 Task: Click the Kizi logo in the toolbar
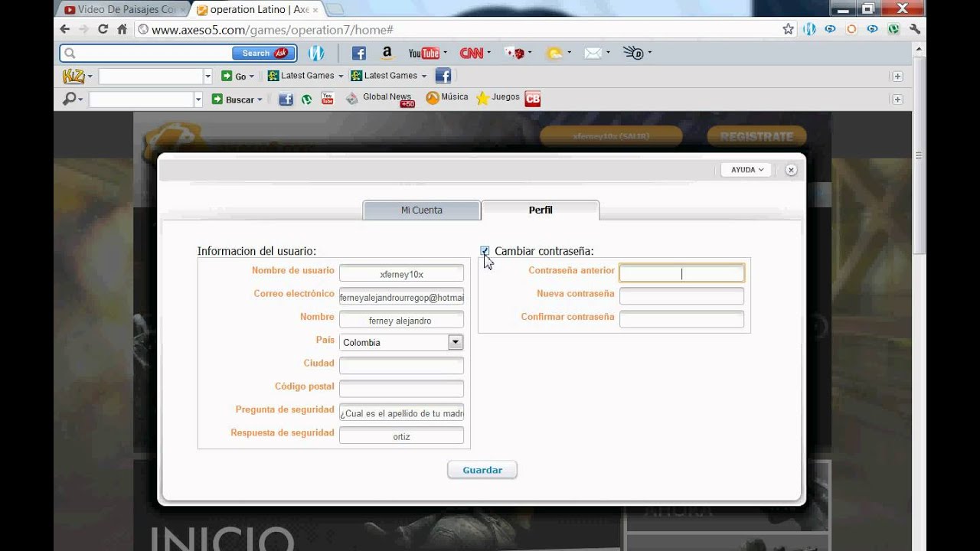pos(73,76)
